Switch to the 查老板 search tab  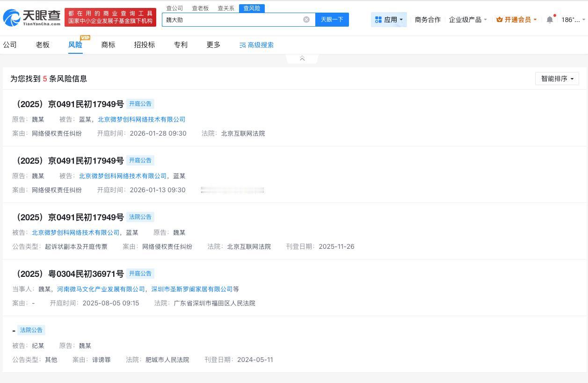pyautogui.click(x=200, y=8)
